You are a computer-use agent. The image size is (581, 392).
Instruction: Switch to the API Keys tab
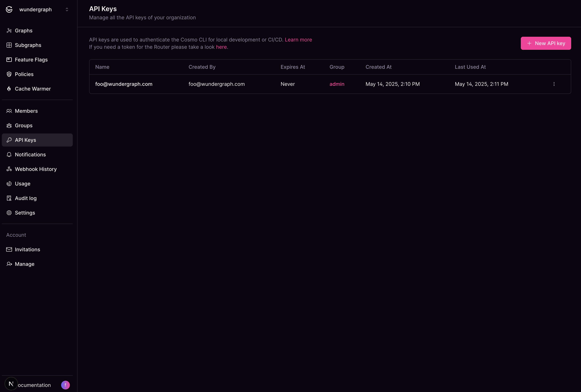click(25, 140)
